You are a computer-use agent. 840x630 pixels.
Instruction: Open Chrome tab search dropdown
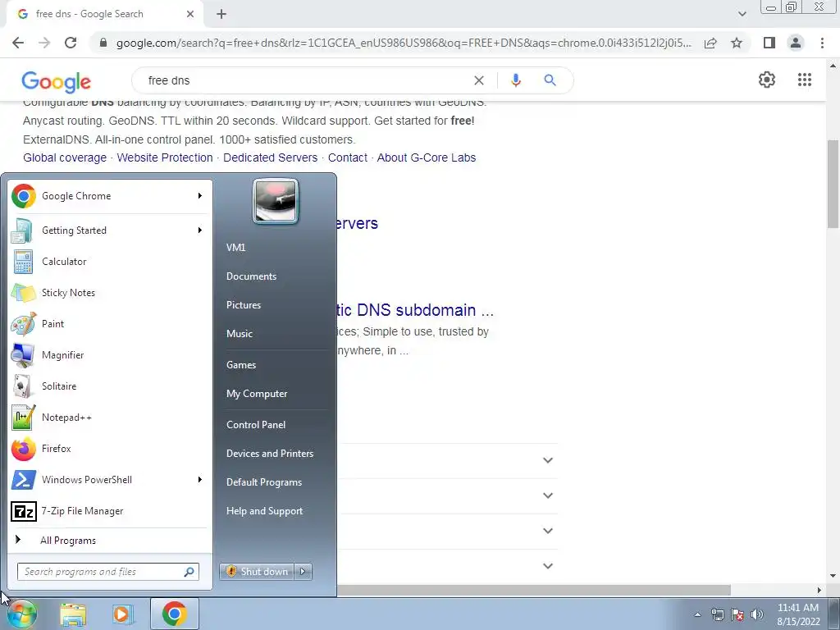tap(742, 14)
